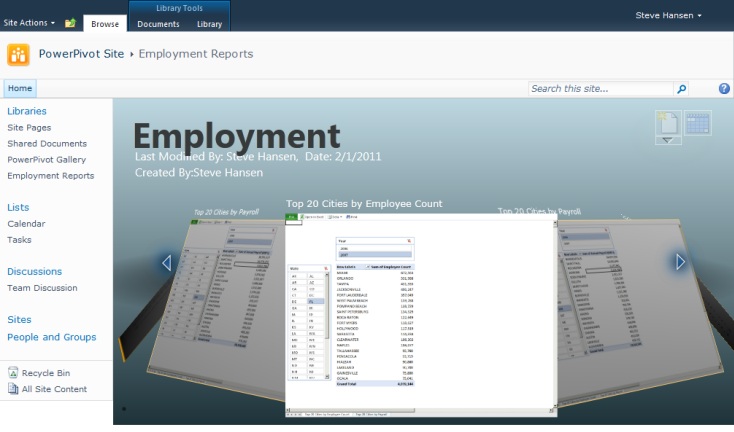
Task: Open Site Pages library
Action: coord(29,127)
